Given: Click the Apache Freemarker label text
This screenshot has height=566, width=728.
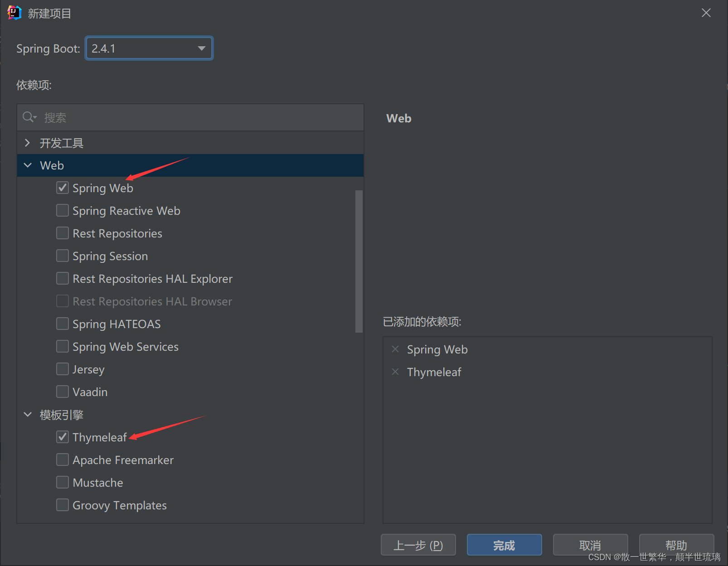Looking at the screenshot, I should 123,460.
